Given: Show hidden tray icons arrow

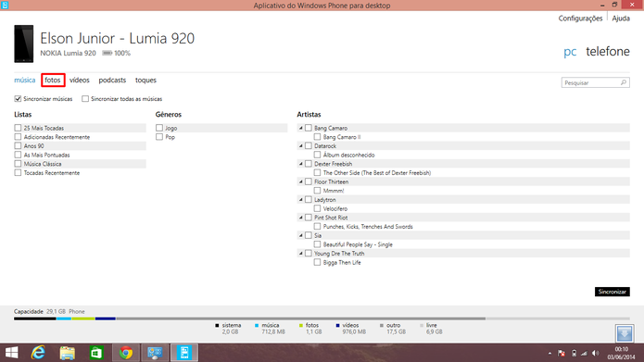Looking at the screenshot, I should 549,354.
